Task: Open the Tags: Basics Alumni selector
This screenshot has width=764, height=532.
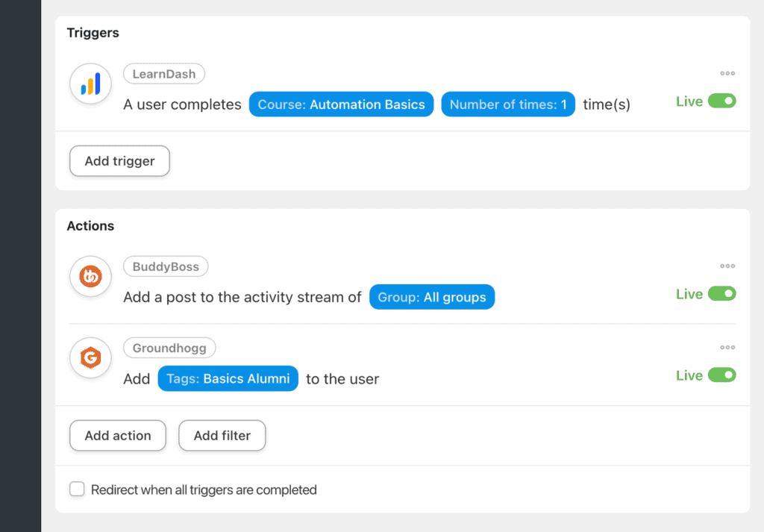Action: [228, 378]
